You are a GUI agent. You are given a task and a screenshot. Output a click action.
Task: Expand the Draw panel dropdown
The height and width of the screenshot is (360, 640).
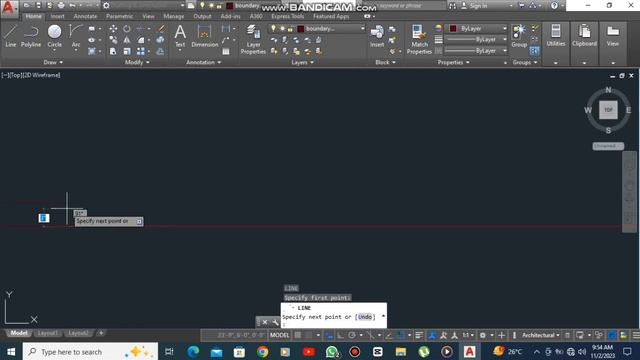click(x=53, y=62)
